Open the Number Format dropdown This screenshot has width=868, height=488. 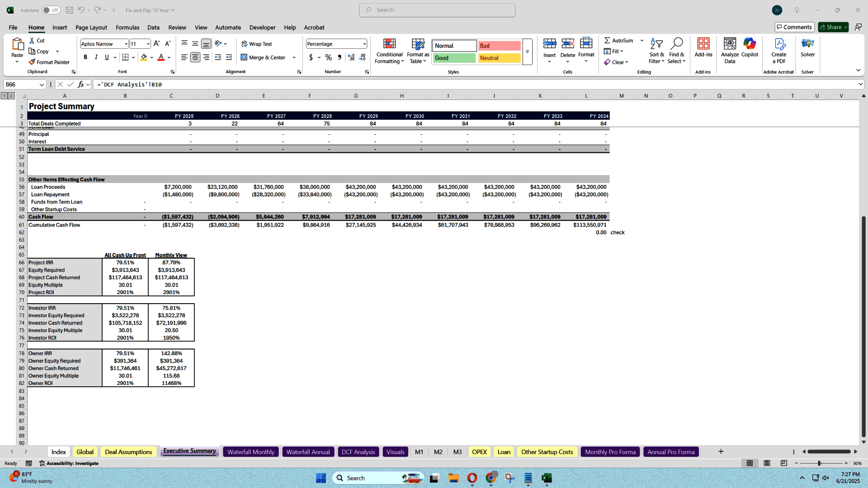point(364,44)
